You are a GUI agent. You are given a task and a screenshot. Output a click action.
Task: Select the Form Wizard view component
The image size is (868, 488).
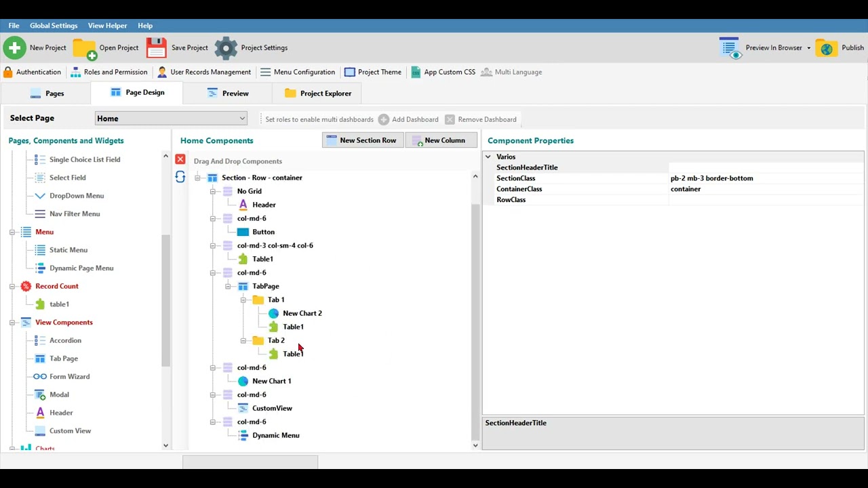[x=69, y=376]
